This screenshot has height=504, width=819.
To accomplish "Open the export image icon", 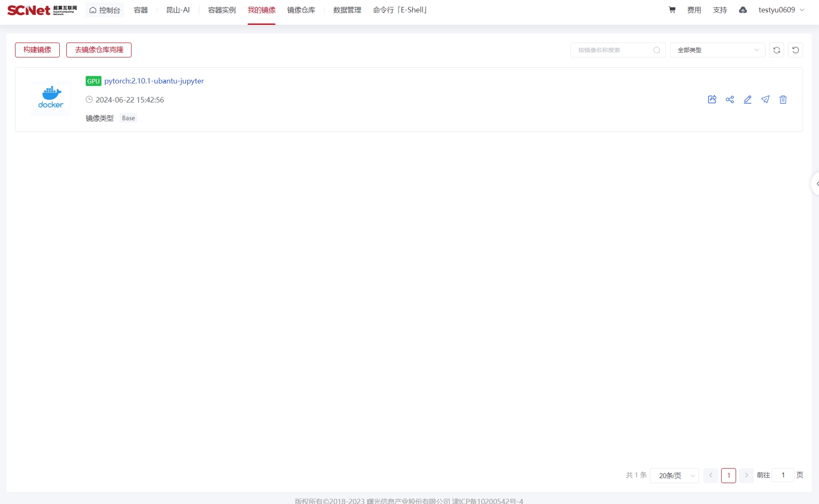I will tap(712, 100).
